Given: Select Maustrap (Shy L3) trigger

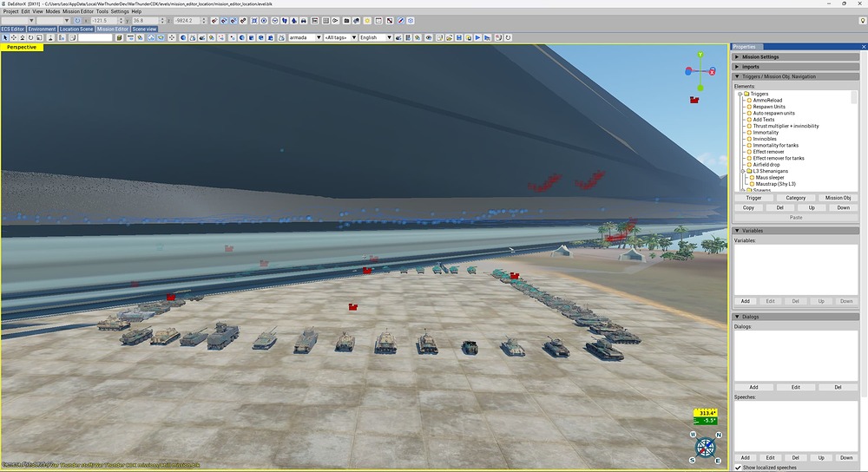Looking at the screenshot, I should [775, 184].
